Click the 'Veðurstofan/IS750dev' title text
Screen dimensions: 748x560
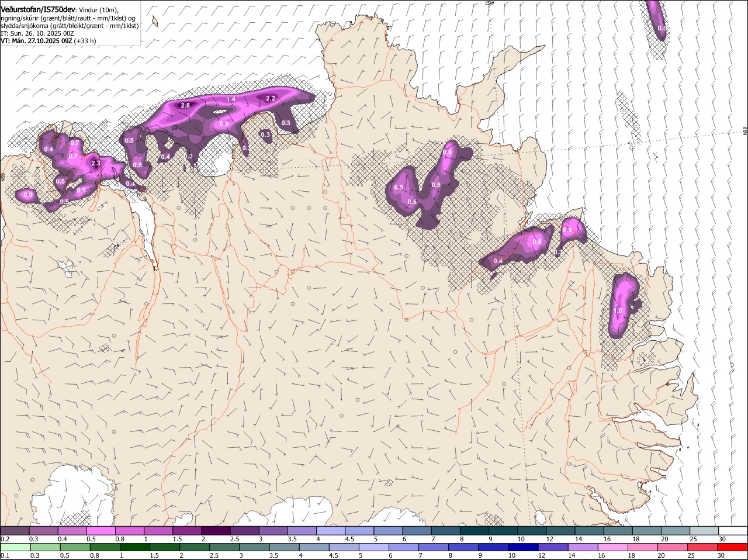pos(38,9)
